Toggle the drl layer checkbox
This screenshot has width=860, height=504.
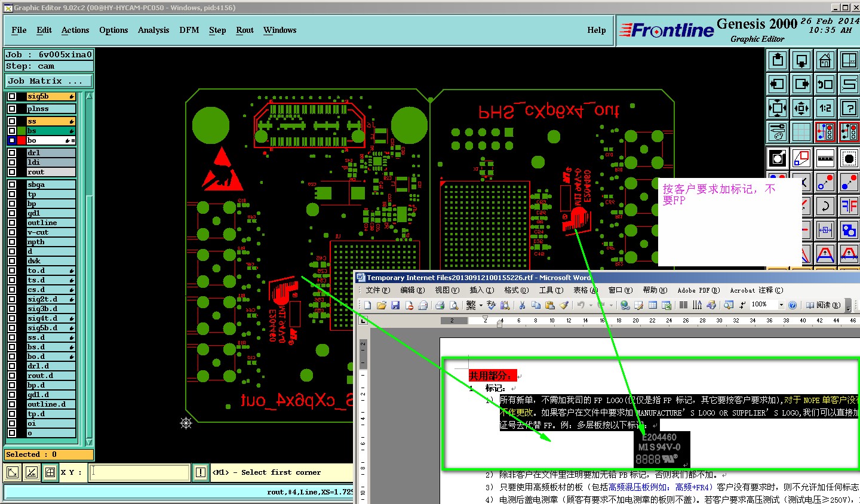[12, 153]
